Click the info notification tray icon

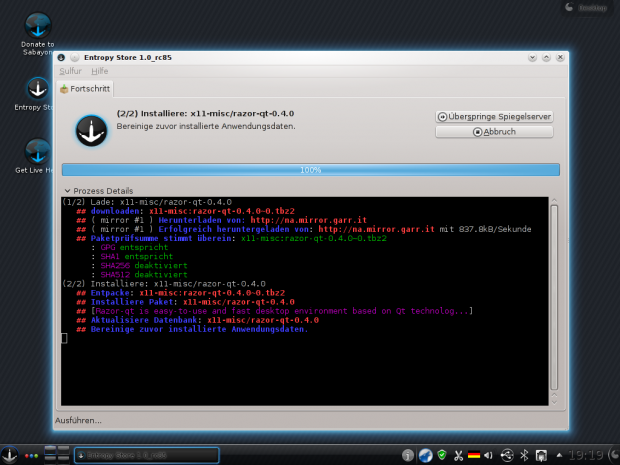tap(408, 456)
